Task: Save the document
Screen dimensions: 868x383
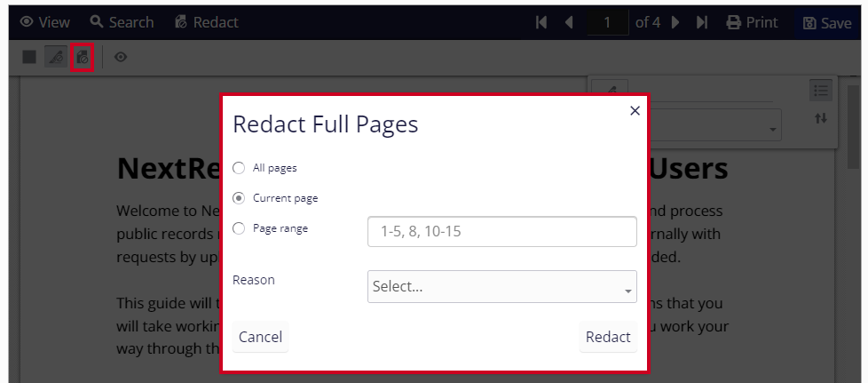Action: pos(827,23)
